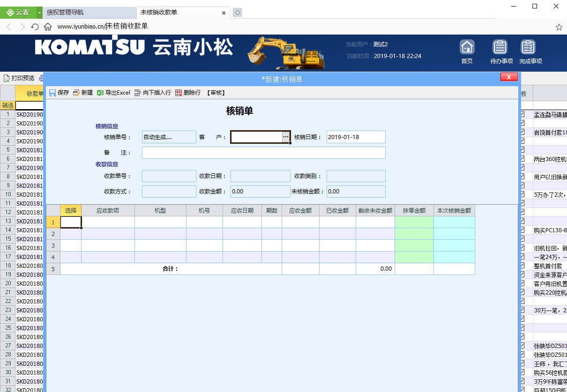This screenshot has height=392, width=567.
Task: Click the 收款金额 field showing 0.00
Action: (x=261, y=192)
